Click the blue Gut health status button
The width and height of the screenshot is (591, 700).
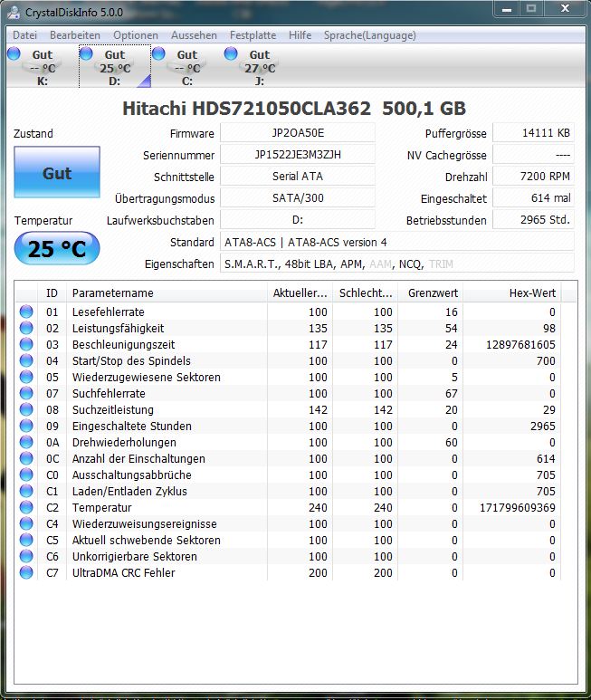(x=57, y=172)
